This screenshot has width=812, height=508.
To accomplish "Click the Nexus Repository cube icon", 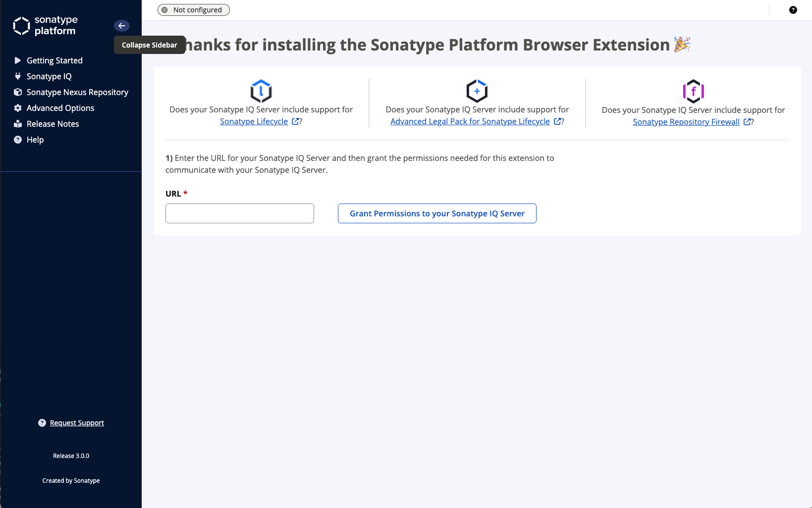I will click(18, 92).
